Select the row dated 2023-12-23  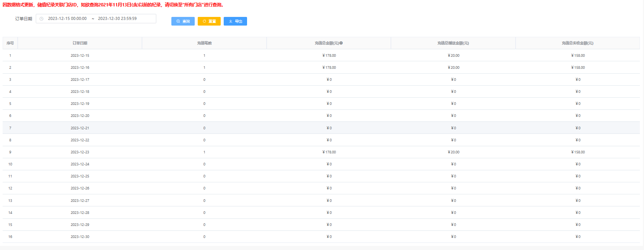[80, 152]
